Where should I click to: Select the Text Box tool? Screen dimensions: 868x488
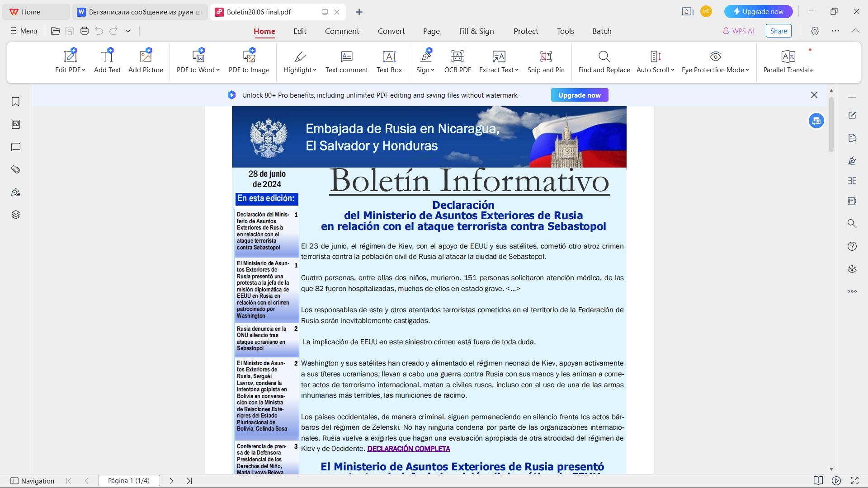click(389, 61)
